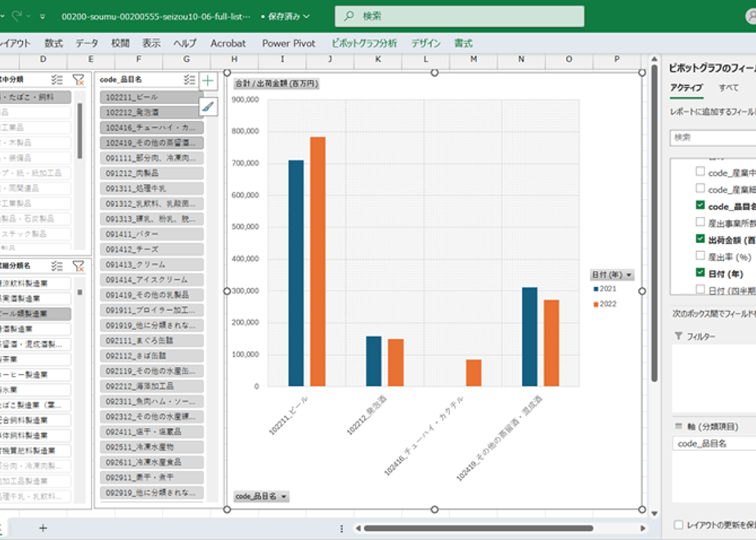
Task: Switch to the ピボットグラフ分析 tab
Action: click(x=364, y=43)
